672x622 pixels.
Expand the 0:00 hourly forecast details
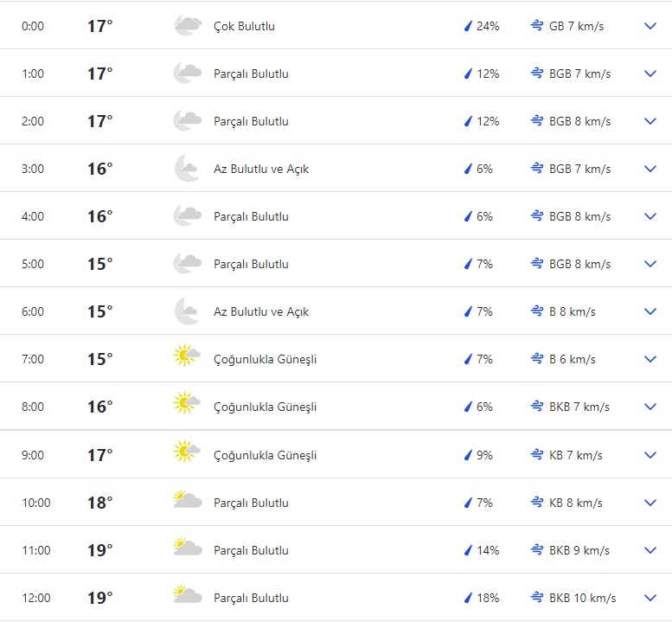click(650, 26)
